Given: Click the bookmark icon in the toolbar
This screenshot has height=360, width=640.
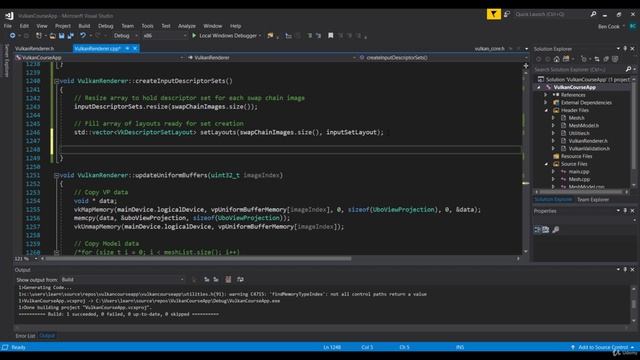Looking at the screenshot, I should click(331, 36).
